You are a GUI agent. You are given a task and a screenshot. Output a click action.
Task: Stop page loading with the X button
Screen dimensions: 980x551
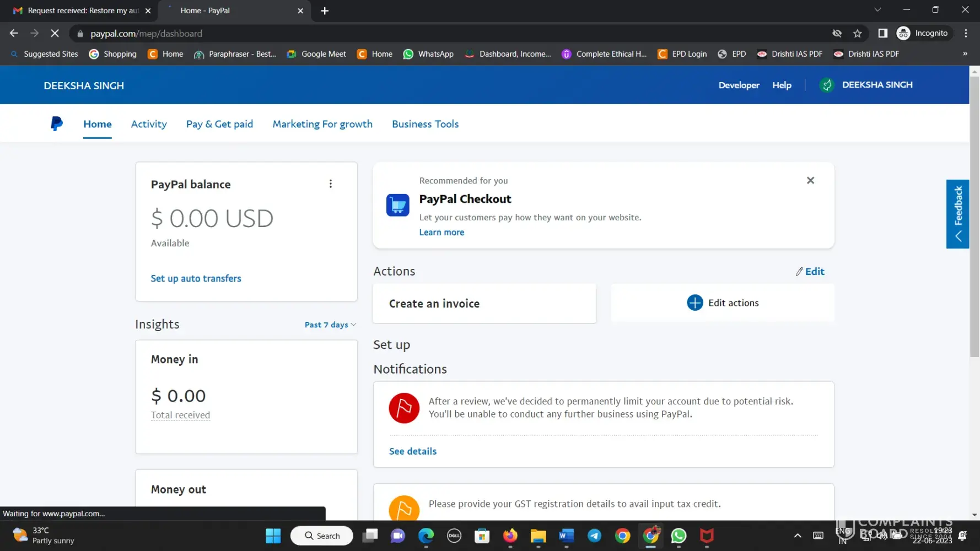point(55,34)
